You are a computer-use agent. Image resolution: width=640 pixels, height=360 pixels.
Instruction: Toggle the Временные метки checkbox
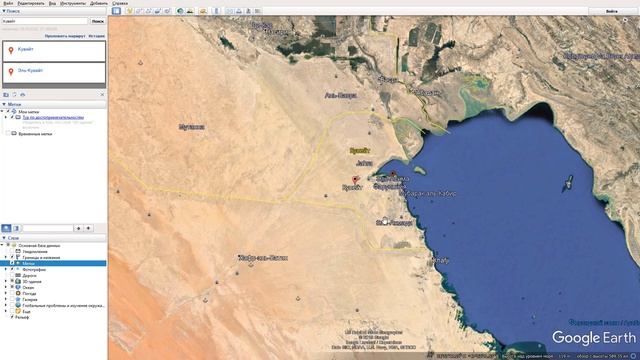8,133
